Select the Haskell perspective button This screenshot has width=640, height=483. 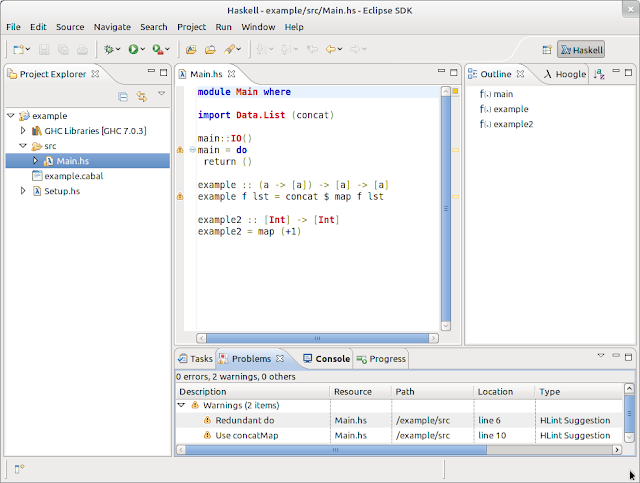pos(581,50)
